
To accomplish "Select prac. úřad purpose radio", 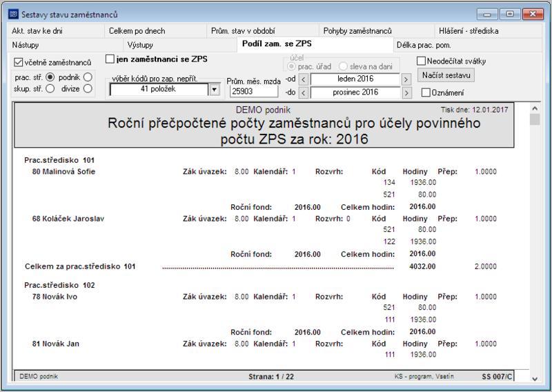I will coord(291,66).
